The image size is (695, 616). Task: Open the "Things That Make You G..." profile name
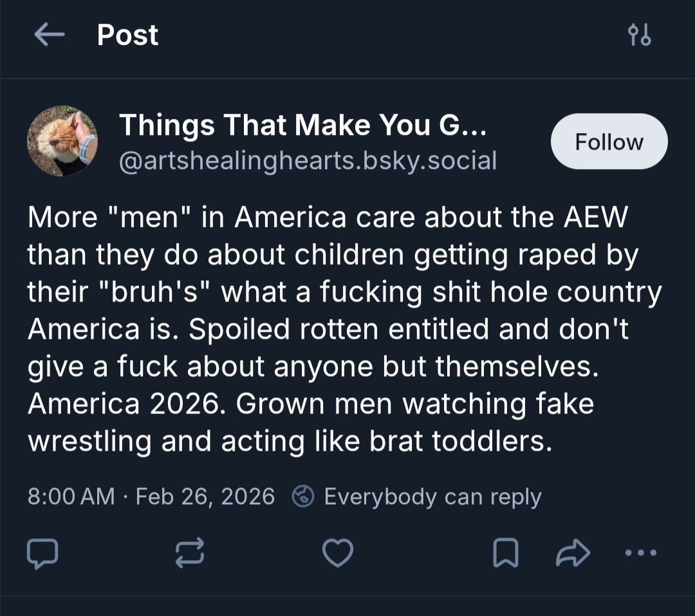click(x=303, y=125)
